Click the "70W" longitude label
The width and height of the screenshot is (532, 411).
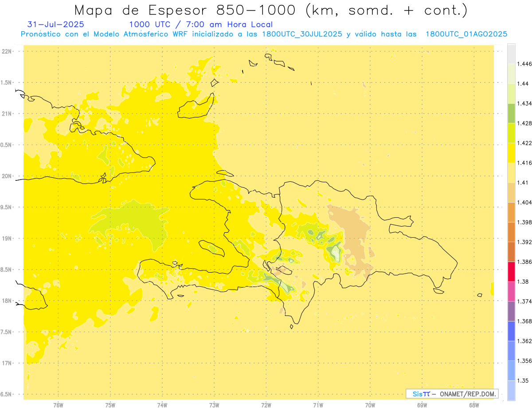(x=370, y=405)
